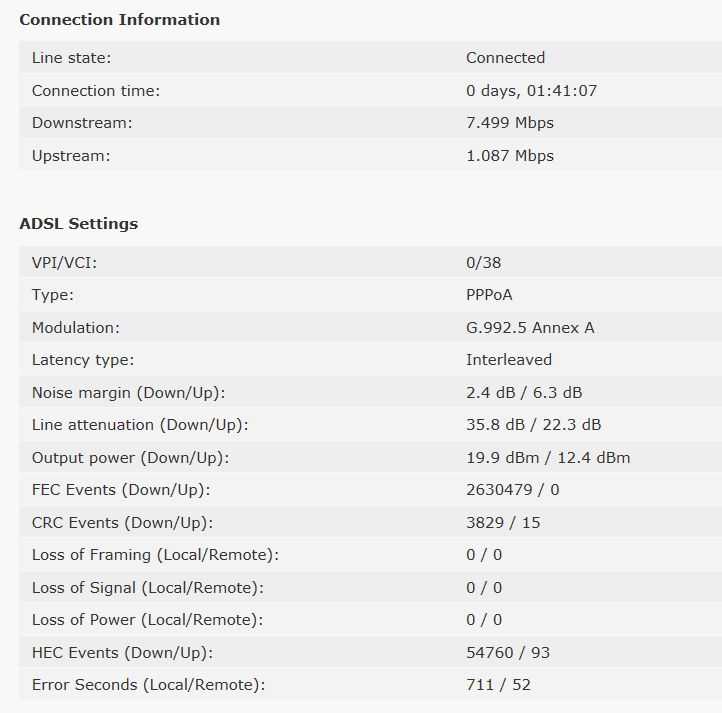Click the connection time 0 days, 01:41:07

[x=531, y=91]
